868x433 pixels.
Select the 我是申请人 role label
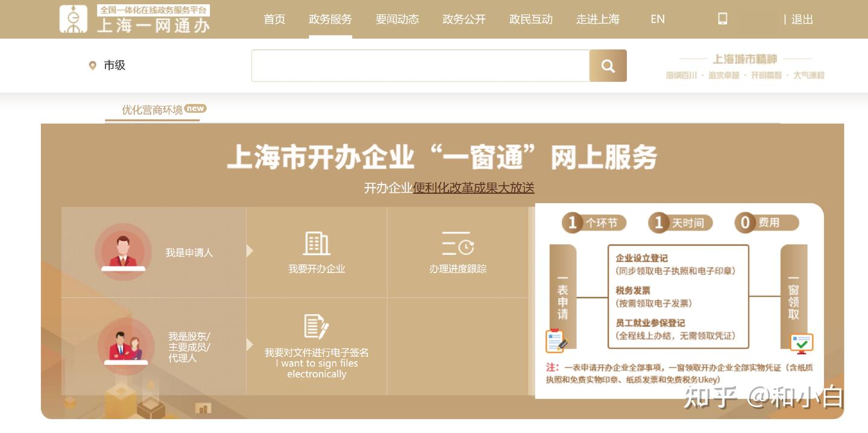click(x=189, y=253)
